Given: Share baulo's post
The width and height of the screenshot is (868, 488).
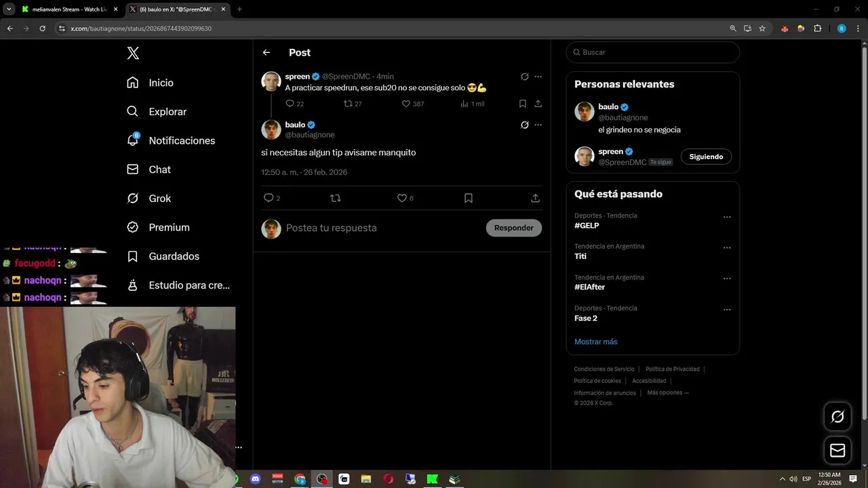Looking at the screenshot, I should tap(535, 198).
